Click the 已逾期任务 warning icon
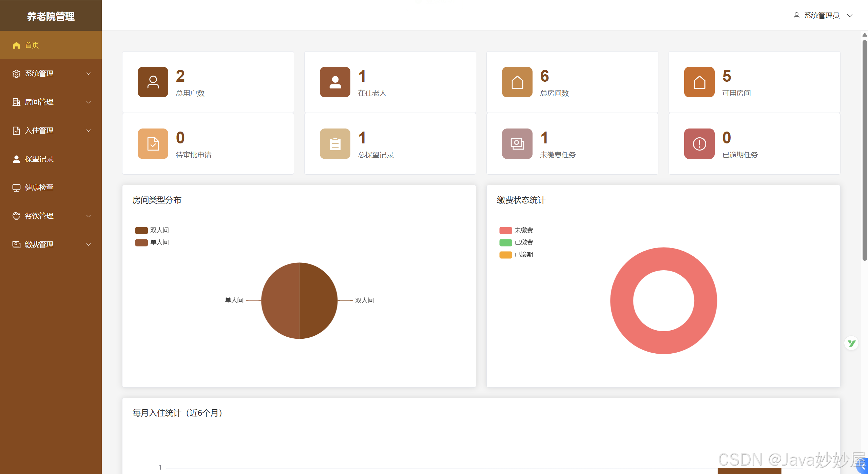 pos(699,144)
